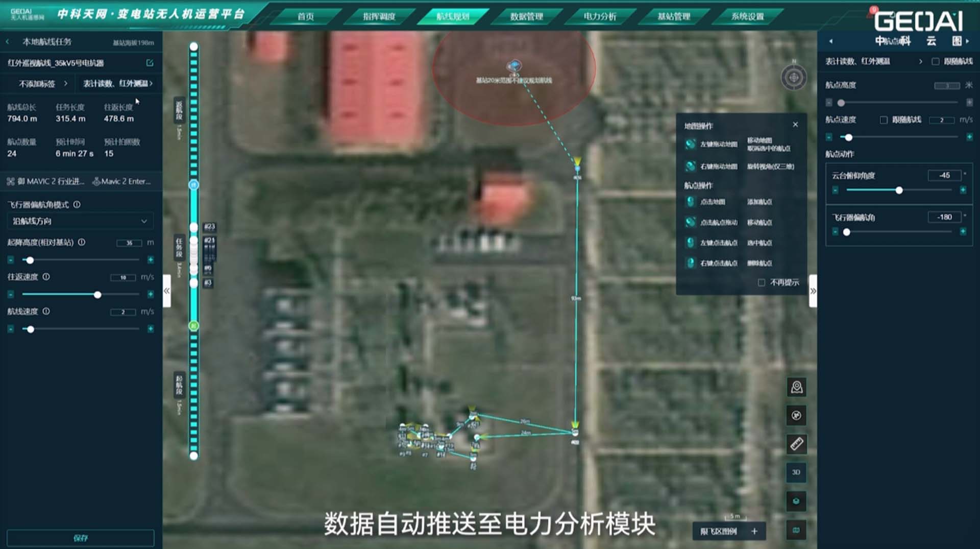Image resolution: width=980 pixels, height=549 pixels.
Task: Check the 不再提示 checkbox
Action: click(762, 282)
